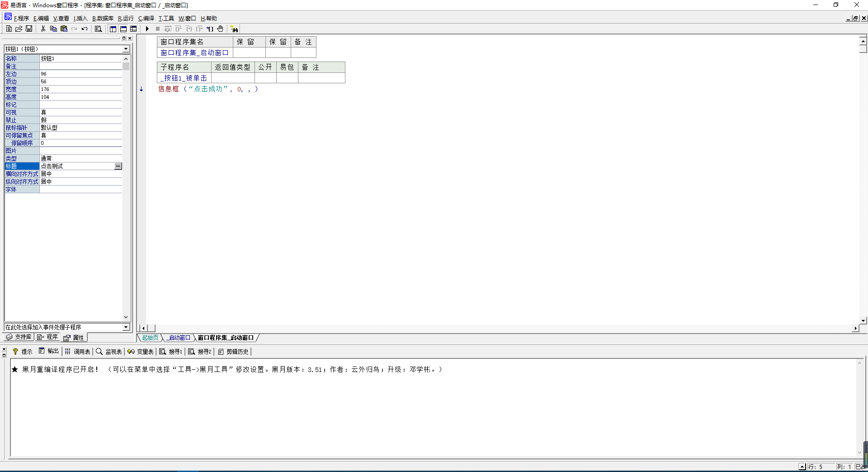
Task: Click the Save floppy disk icon
Action: [x=29, y=29]
